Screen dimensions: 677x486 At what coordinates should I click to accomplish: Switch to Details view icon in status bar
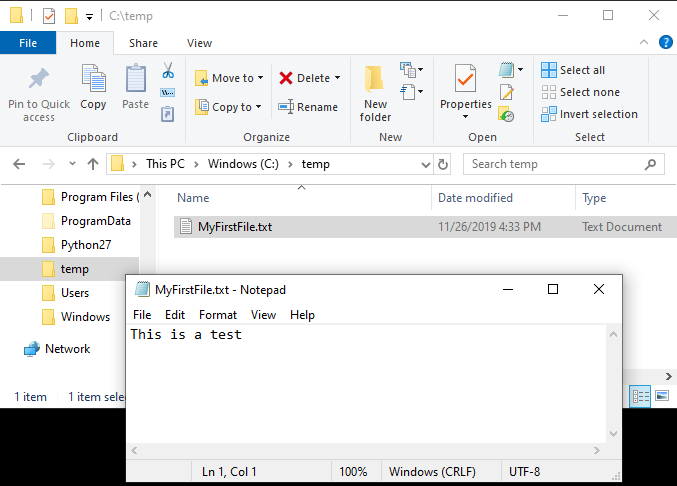click(641, 396)
